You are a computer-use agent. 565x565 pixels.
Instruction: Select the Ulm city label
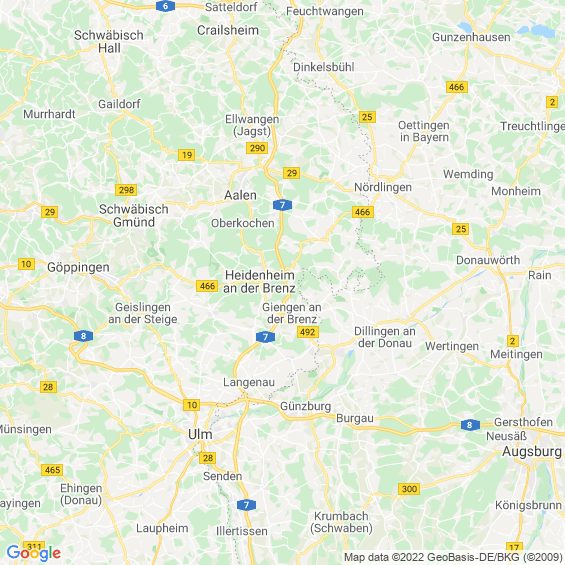(200, 434)
